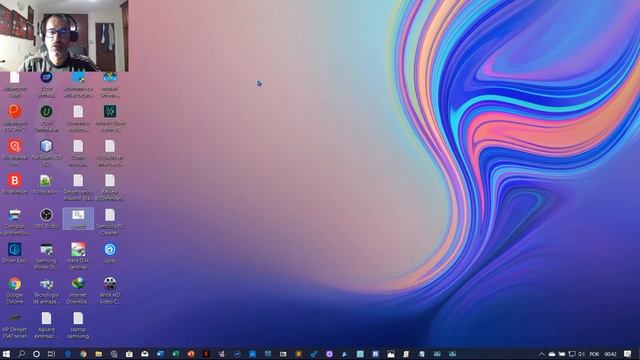This screenshot has height=360, width=640.
Task: Open the Bitdefender red B shortcut
Action: (15, 184)
